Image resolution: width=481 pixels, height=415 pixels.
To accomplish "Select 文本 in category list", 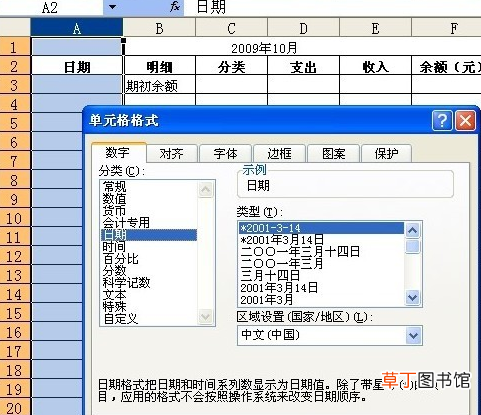I will pos(149,295).
